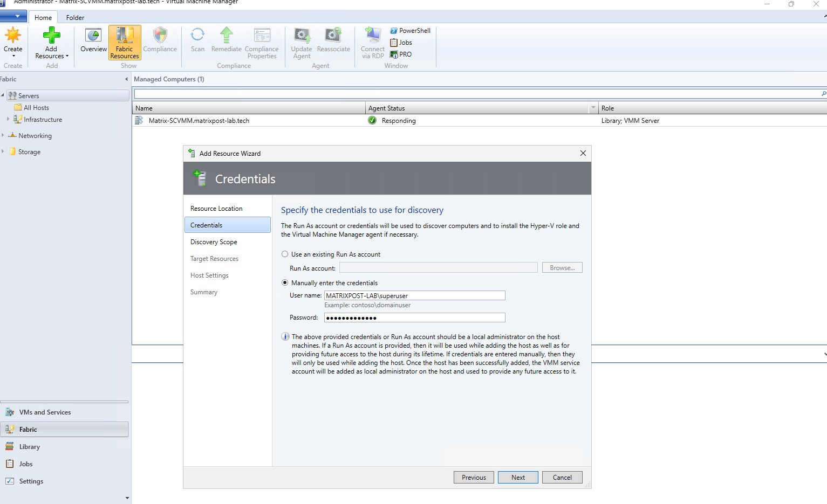The height and width of the screenshot is (504, 827).
Task: Click the search magnifier icon
Action: (823, 94)
